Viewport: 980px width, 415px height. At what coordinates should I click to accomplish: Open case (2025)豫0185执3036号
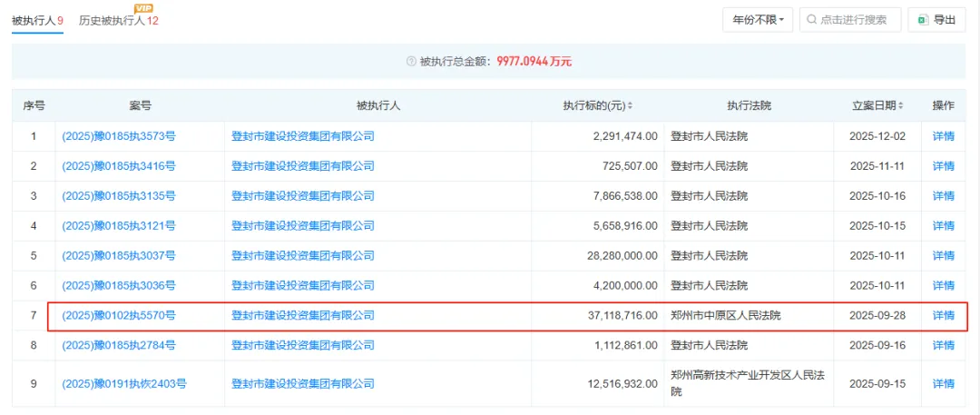pyautogui.click(x=119, y=285)
